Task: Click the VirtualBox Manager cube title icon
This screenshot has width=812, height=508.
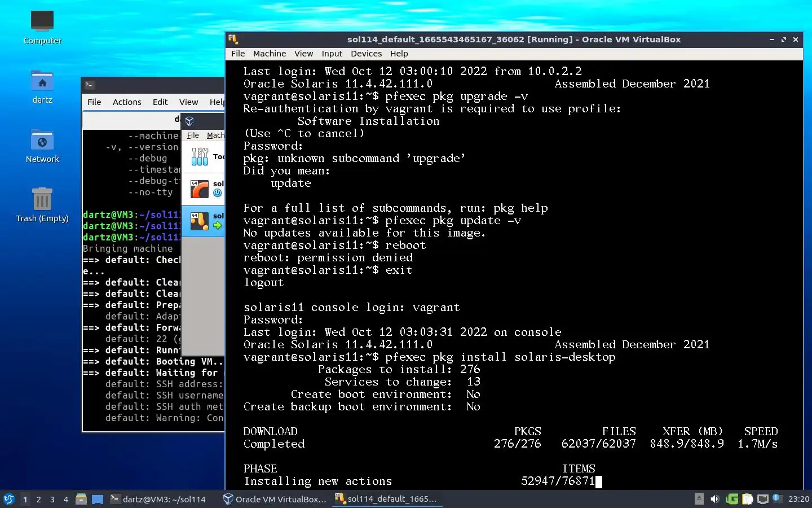Action: [189, 121]
